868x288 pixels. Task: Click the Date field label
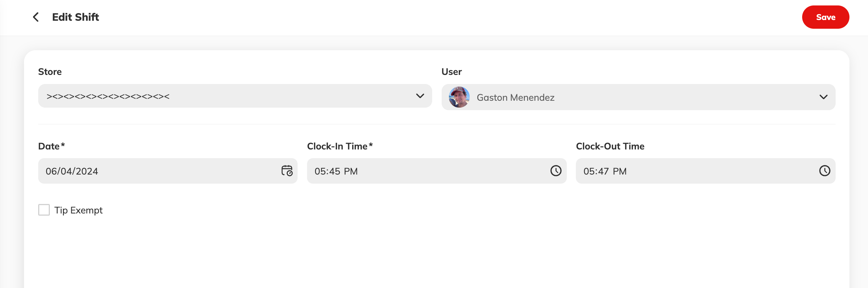[x=52, y=146]
